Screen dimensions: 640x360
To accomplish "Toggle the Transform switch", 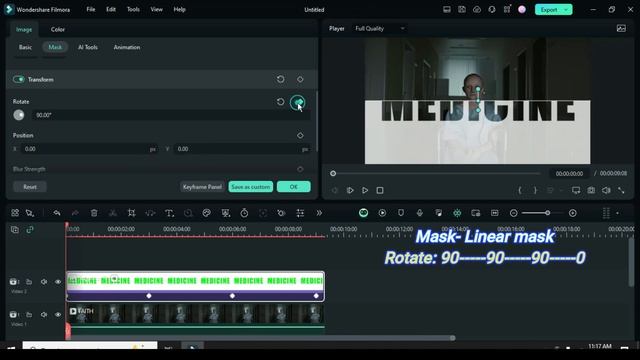I will click(19, 79).
